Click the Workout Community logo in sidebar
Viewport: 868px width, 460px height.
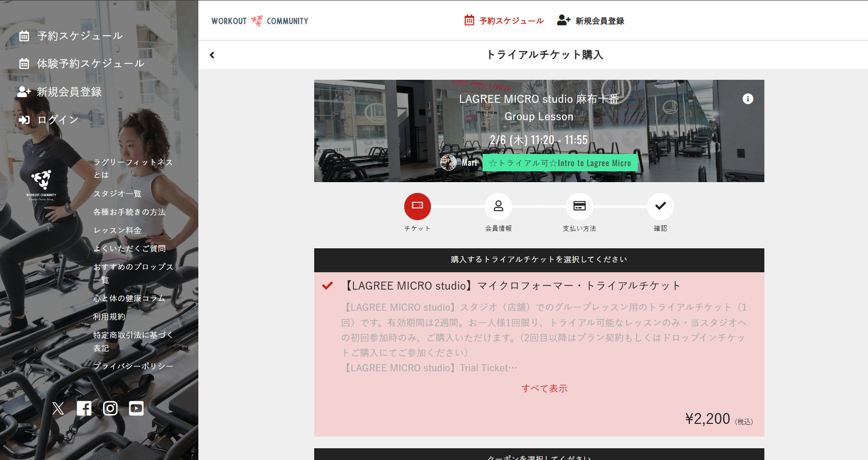click(41, 185)
